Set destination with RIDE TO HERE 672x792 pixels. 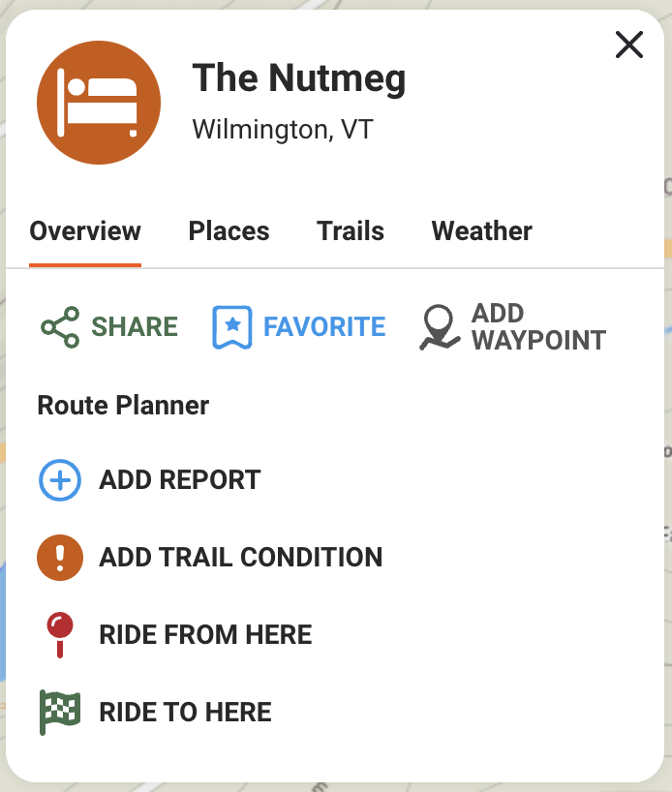[x=185, y=712]
